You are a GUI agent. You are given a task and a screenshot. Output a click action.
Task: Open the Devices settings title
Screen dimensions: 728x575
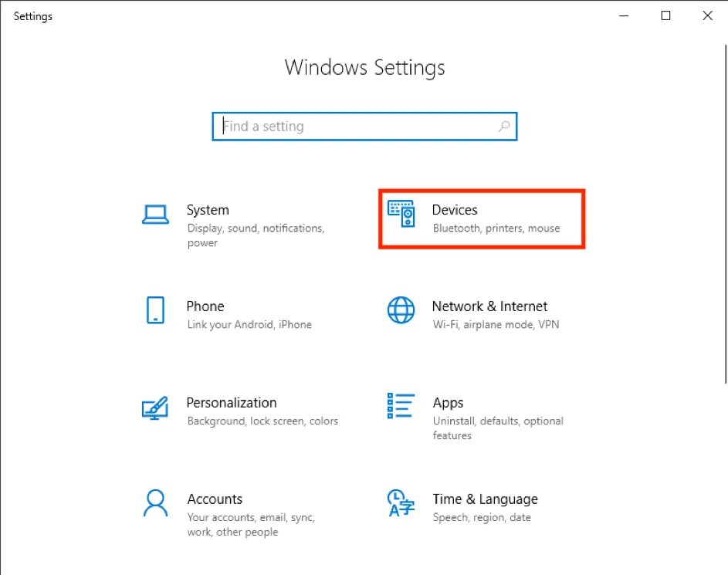[x=455, y=210]
